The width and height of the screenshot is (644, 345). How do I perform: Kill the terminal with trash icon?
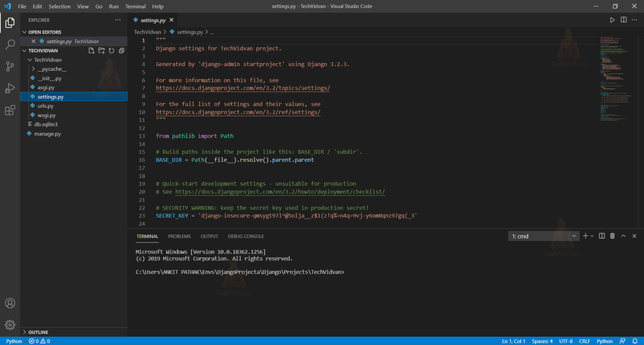point(613,236)
